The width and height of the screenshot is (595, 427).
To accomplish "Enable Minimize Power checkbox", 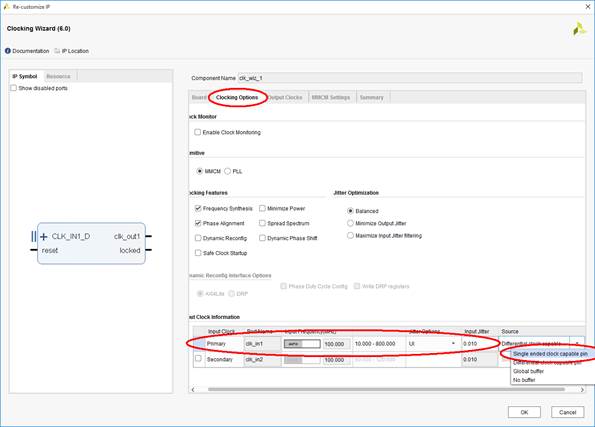I will click(x=262, y=208).
